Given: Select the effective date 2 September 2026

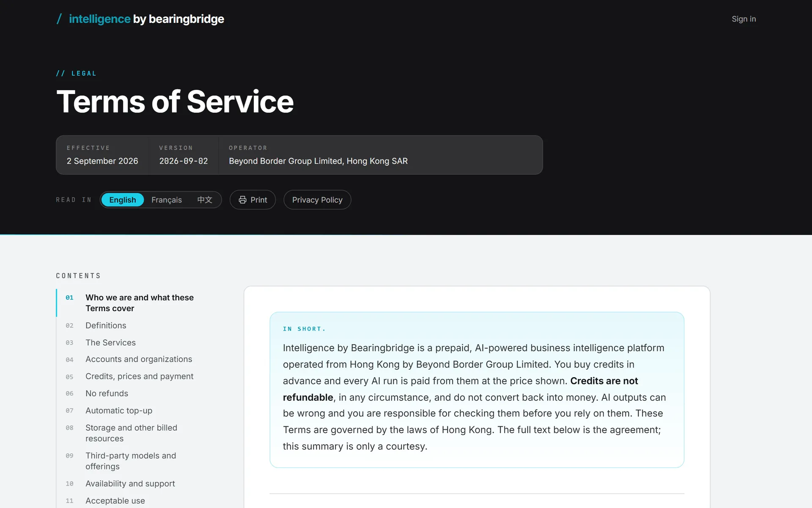Looking at the screenshot, I should click(x=102, y=161).
